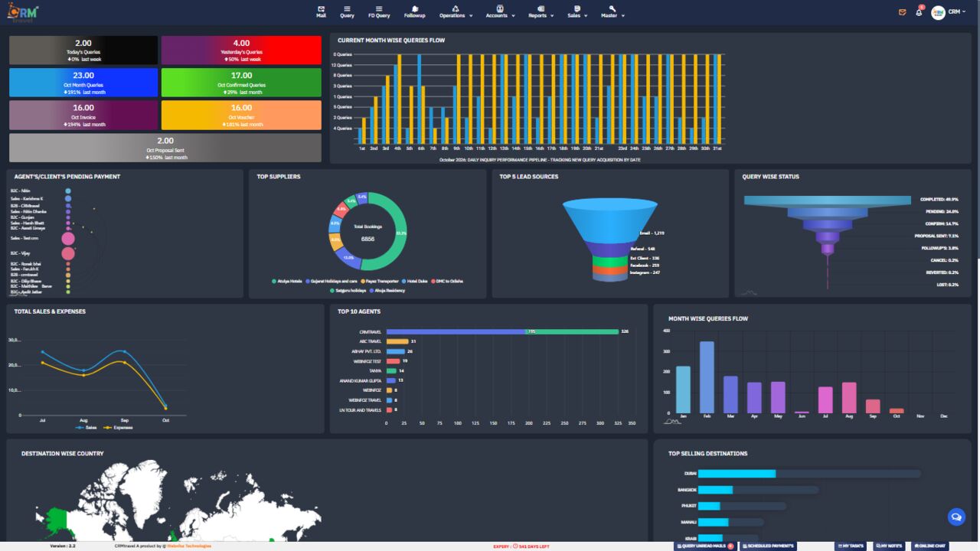
Task: Expand the Reports dropdown menu
Action: tap(541, 11)
